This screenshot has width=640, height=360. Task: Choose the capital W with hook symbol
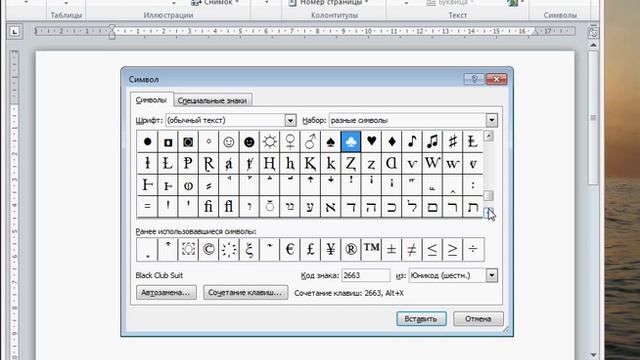click(433, 163)
